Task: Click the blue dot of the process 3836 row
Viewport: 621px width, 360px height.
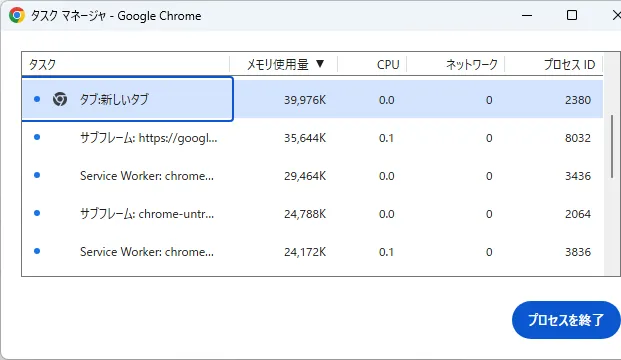Action: pos(37,251)
